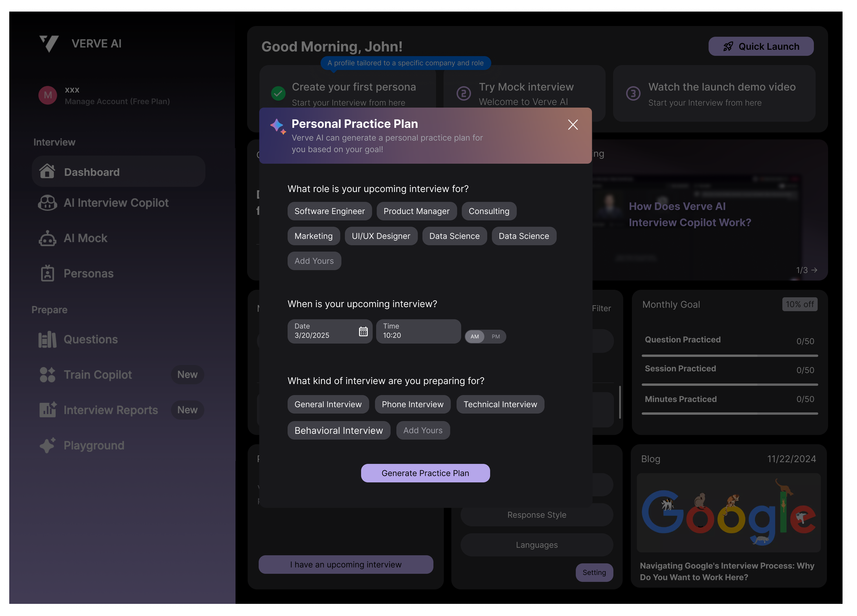
Task: Click the step 3 circle icon
Action: 633,93
